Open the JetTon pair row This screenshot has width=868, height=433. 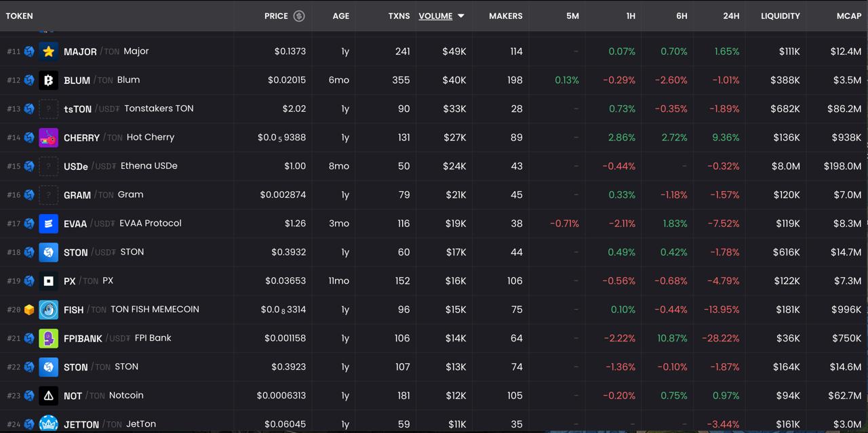point(434,423)
